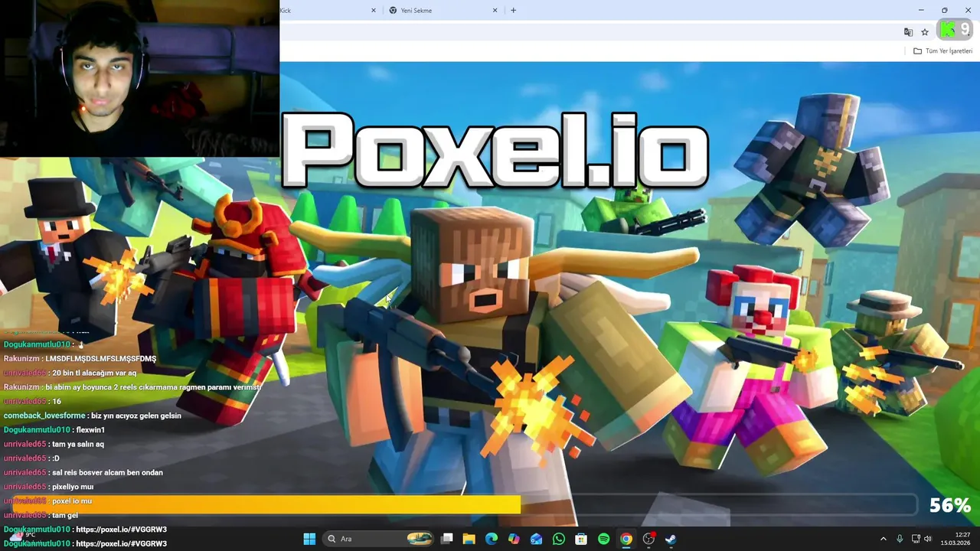This screenshot has width=980, height=551.
Task: Click the Chrome address bar
Action: [x=588, y=32]
